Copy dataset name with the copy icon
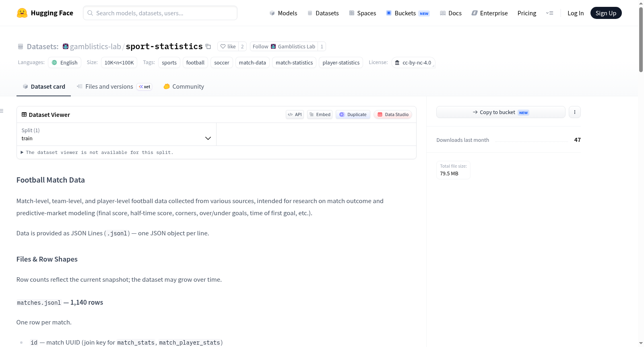This screenshot has width=644, height=347. pyautogui.click(x=208, y=46)
